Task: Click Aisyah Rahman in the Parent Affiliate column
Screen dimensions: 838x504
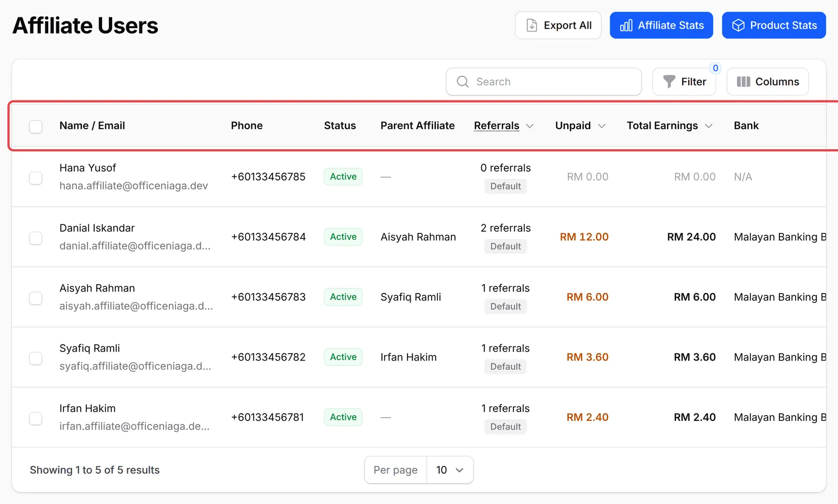Action: 418,237
